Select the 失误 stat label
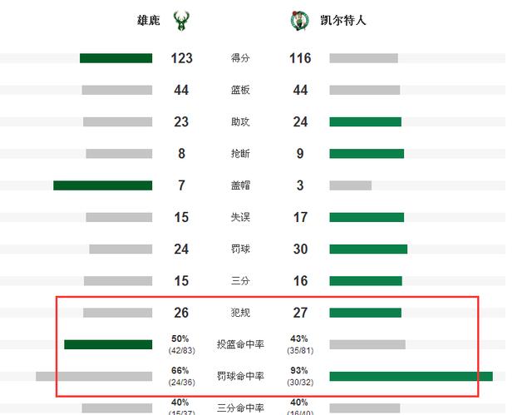The image size is (532, 415). pos(240,217)
